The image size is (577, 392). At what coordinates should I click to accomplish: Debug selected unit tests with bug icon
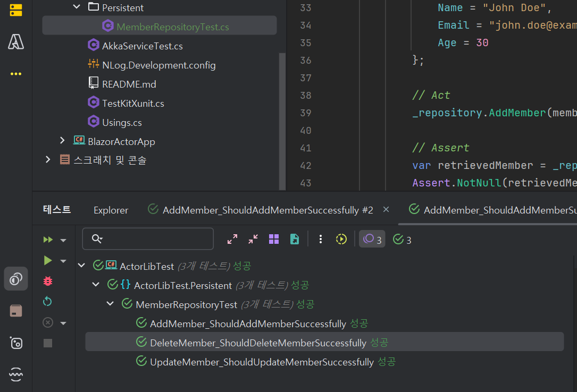[x=48, y=281]
